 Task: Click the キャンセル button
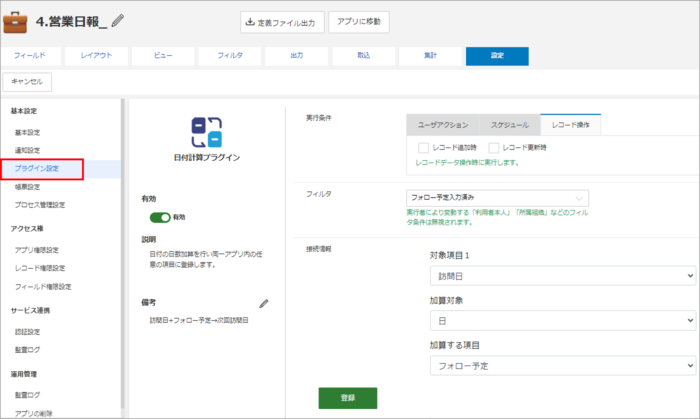tap(27, 82)
